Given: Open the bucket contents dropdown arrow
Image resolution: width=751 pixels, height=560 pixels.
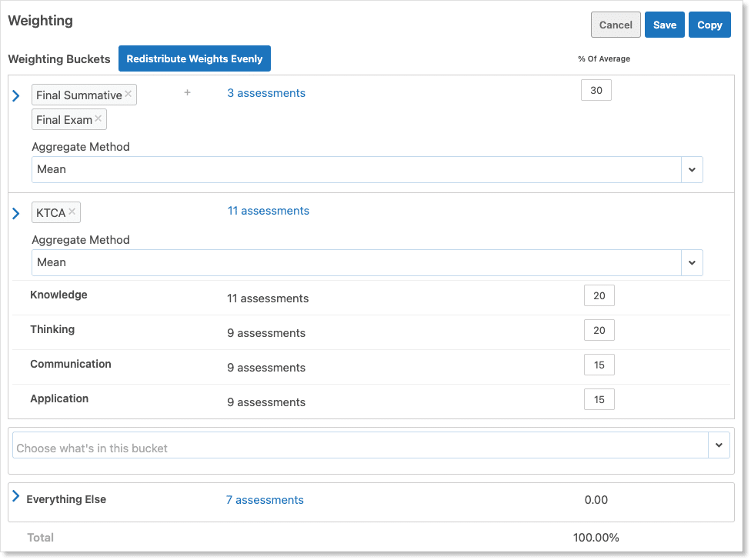Looking at the screenshot, I should (719, 445).
